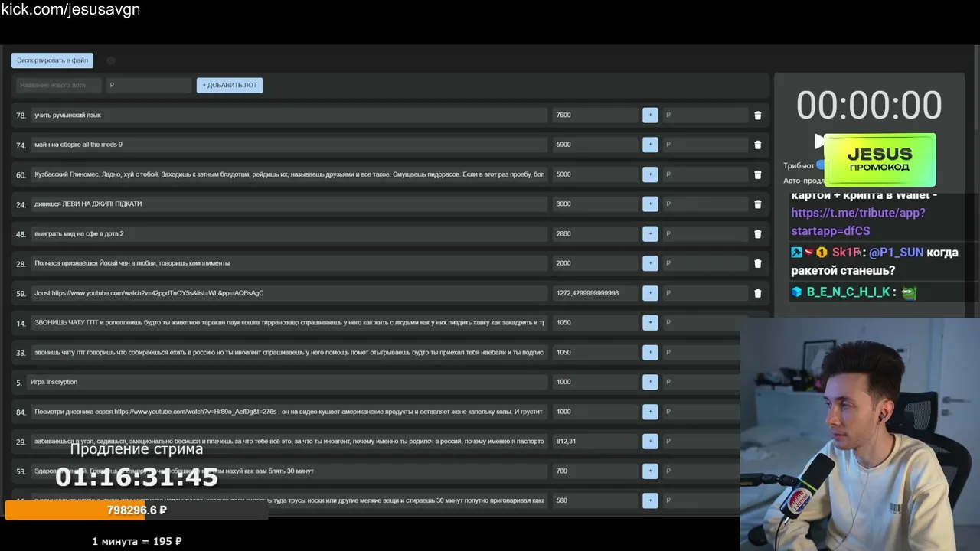This screenshot has height=551, width=980.
Task: Open the t.me/tribute link in chat
Action: pos(858,222)
